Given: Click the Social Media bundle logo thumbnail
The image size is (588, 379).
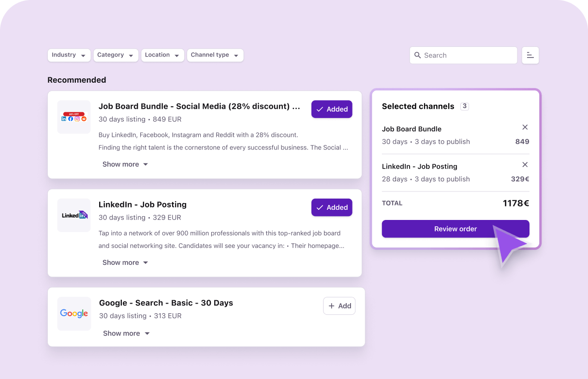Looking at the screenshot, I should click(74, 117).
